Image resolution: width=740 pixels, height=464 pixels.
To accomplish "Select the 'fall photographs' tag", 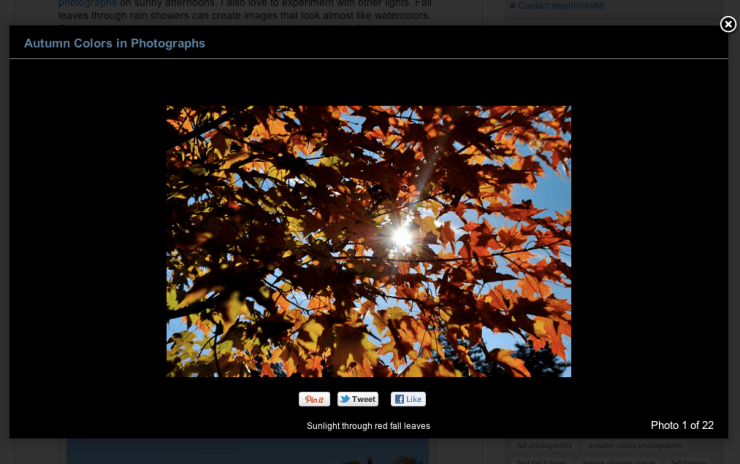I will pos(544,445).
